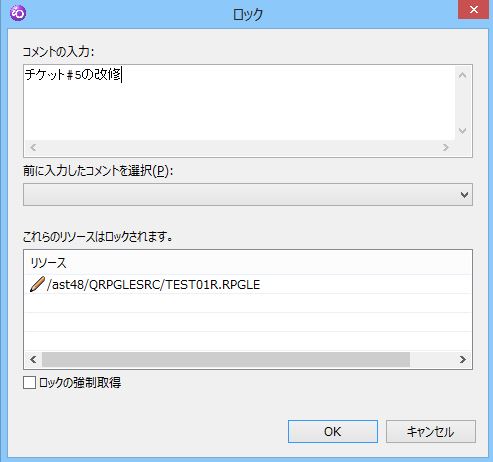Click inside the comment text area
This screenshot has width=493, height=462.
[239, 103]
